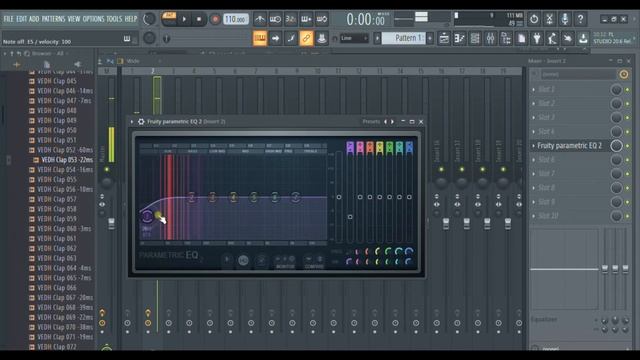Toggle the metronome icon in the toolbar
The height and width of the screenshot is (360, 640).
(260, 19)
